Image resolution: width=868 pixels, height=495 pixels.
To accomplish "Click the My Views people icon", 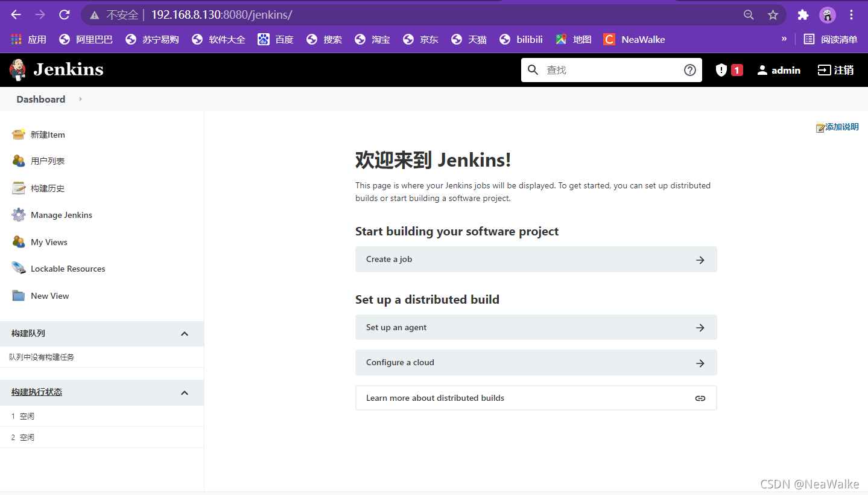I will pos(19,241).
